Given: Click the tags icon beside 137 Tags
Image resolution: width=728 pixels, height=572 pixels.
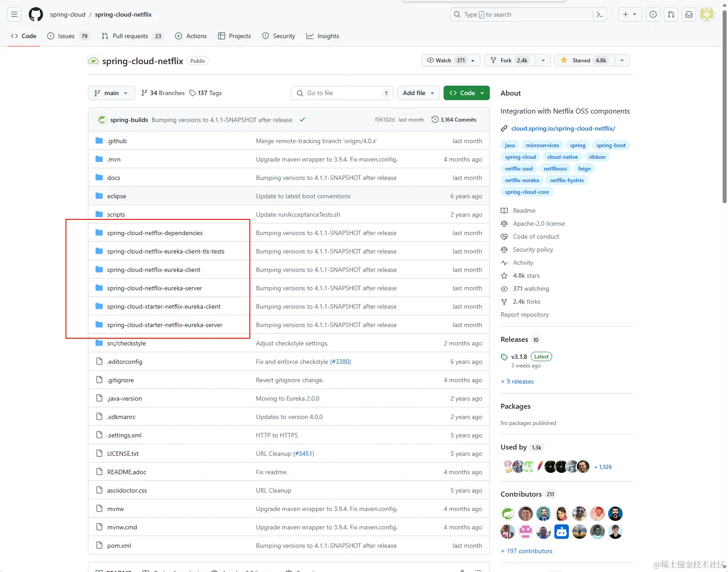Looking at the screenshot, I should (x=192, y=93).
